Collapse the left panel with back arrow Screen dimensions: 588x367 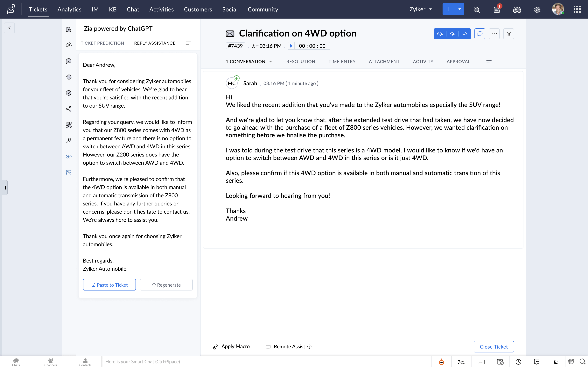click(9, 28)
